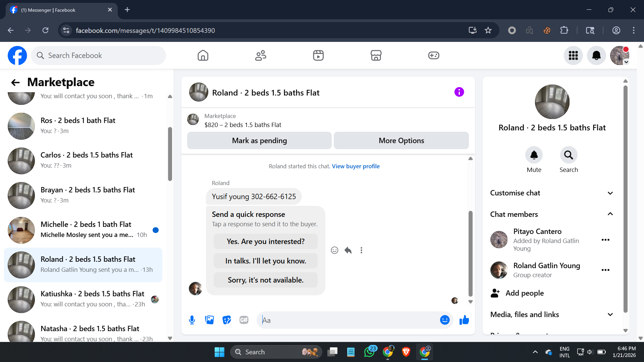644x362 pixels.
Task: Mute this conversation
Action: [x=534, y=155]
